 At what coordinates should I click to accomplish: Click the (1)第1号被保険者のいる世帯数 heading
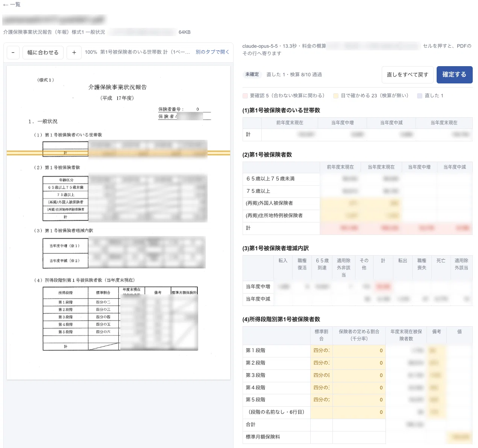(281, 110)
